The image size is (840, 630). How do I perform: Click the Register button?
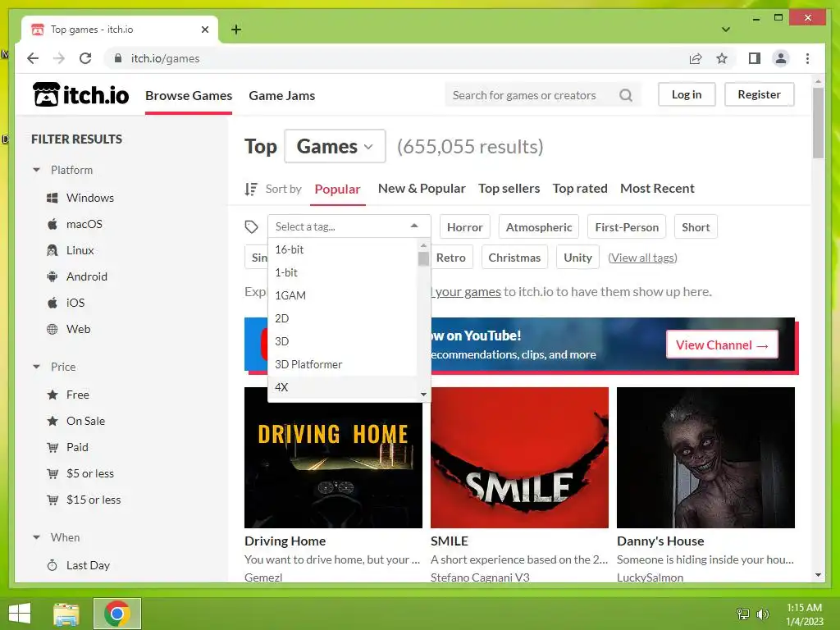click(759, 94)
